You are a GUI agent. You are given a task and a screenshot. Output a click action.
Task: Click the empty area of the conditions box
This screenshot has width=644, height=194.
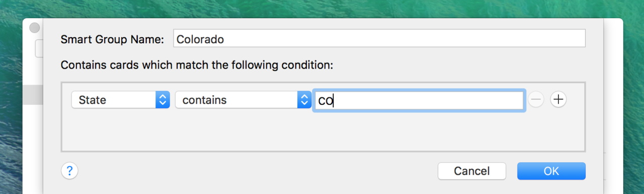tap(323, 131)
